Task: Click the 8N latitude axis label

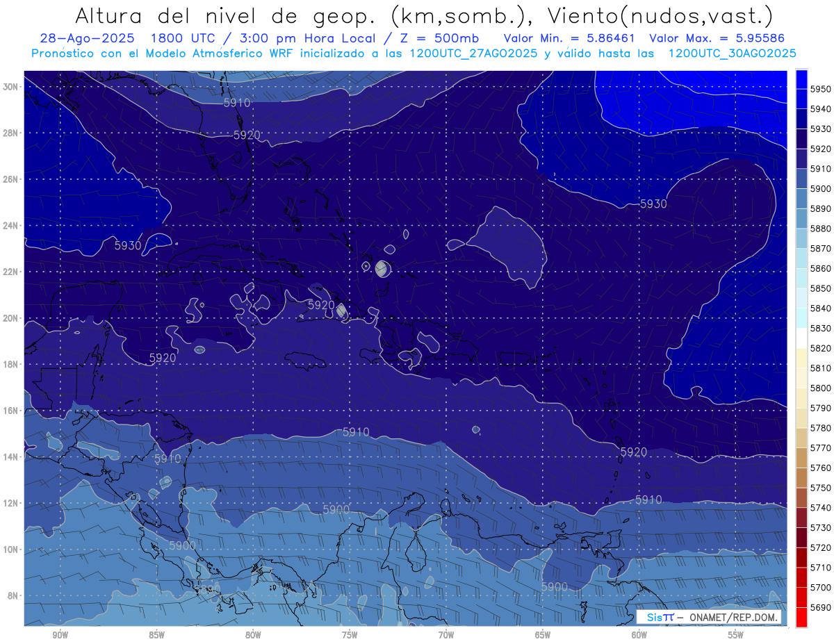Action: coord(13,595)
